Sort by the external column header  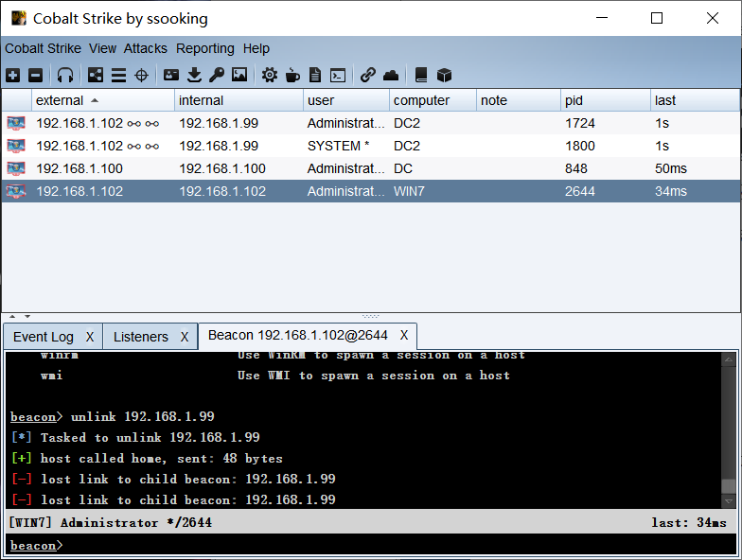tap(103, 100)
